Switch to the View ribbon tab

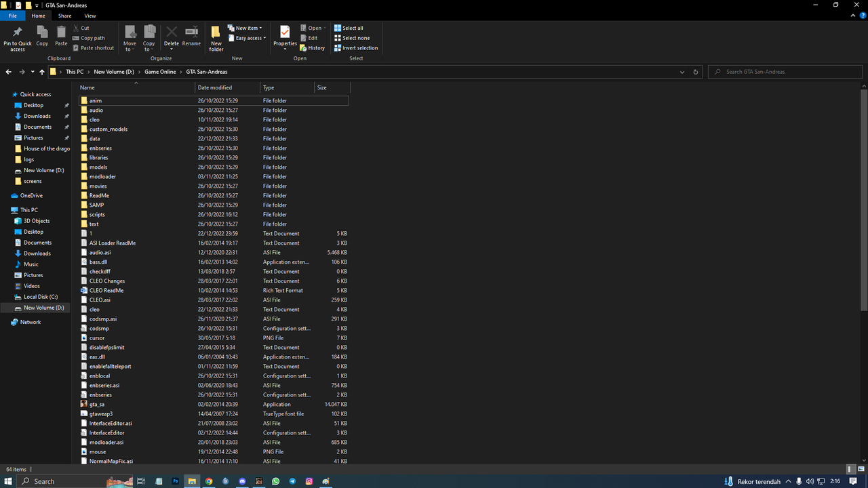[90, 16]
